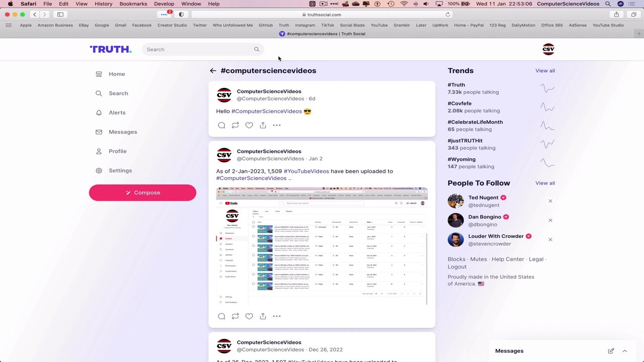Like the Jan 2 post
Viewport: 644px width, 362px height.
point(249,316)
